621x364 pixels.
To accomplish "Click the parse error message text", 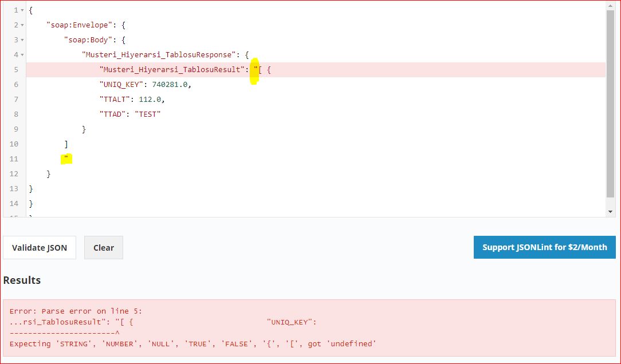I will point(192,343).
